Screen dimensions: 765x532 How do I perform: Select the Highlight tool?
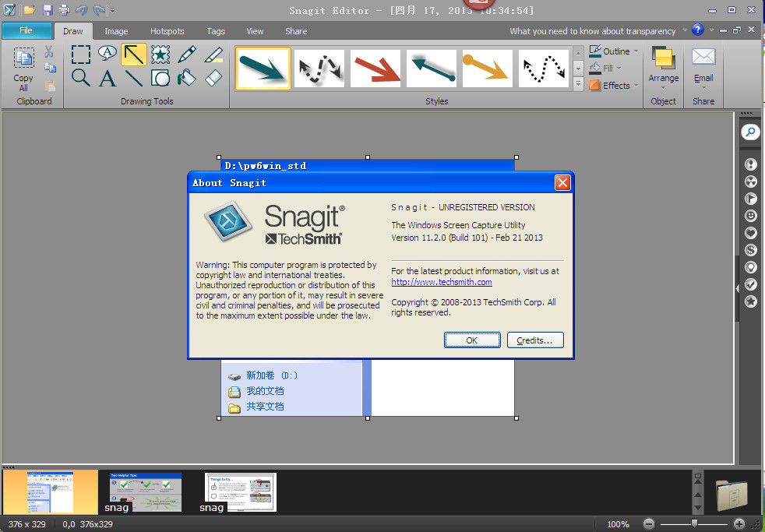213,54
